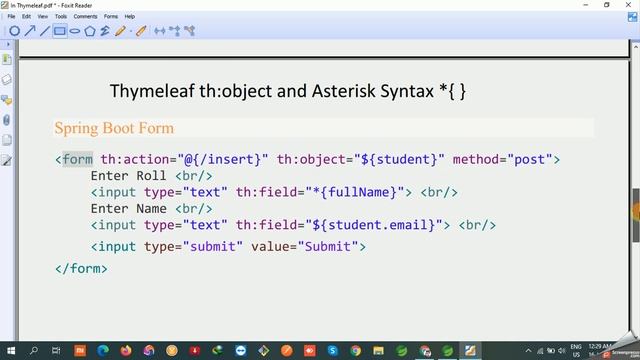Select the Polyline drawing tool
The height and width of the screenshot is (360, 640).
point(105,31)
